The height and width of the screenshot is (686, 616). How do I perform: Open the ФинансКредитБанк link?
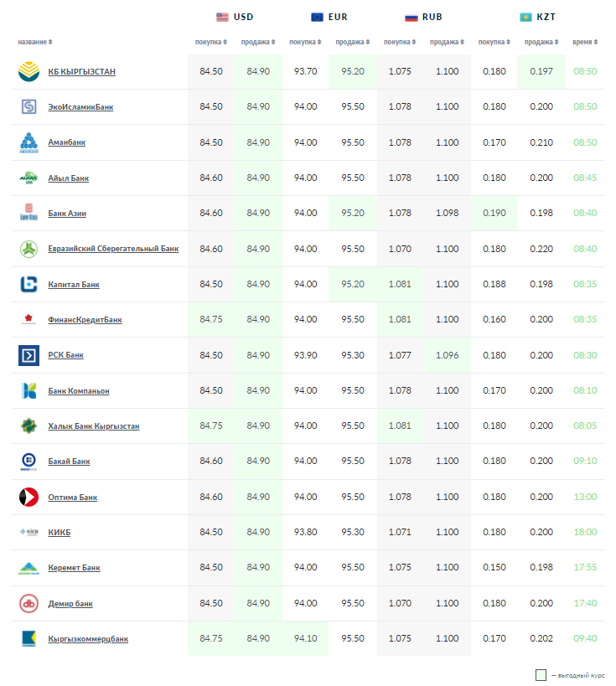coord(85,320)
